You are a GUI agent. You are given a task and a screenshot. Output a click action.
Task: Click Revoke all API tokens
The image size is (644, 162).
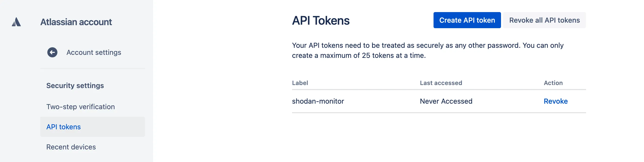(x=544, y=20)
